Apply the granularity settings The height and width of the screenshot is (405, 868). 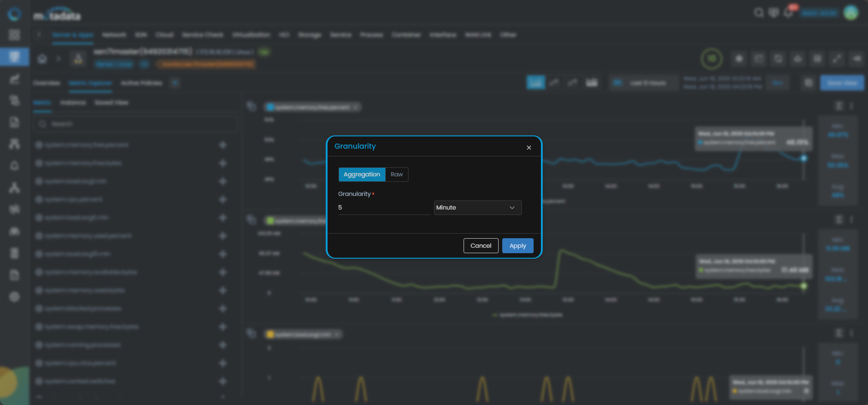[x=518, y=245]
